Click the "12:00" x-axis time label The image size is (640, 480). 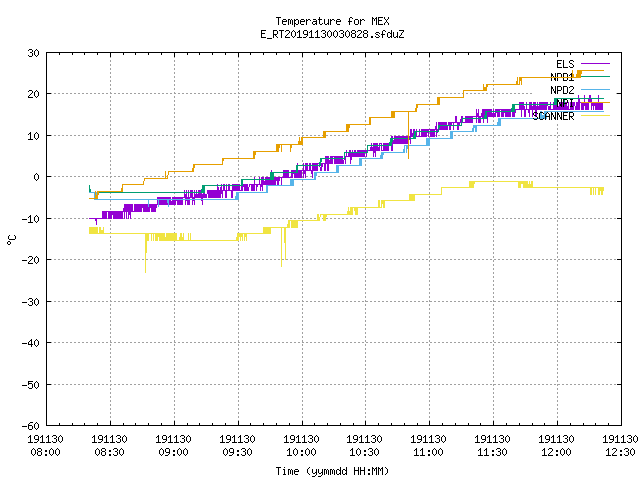(x=556, y=452)
